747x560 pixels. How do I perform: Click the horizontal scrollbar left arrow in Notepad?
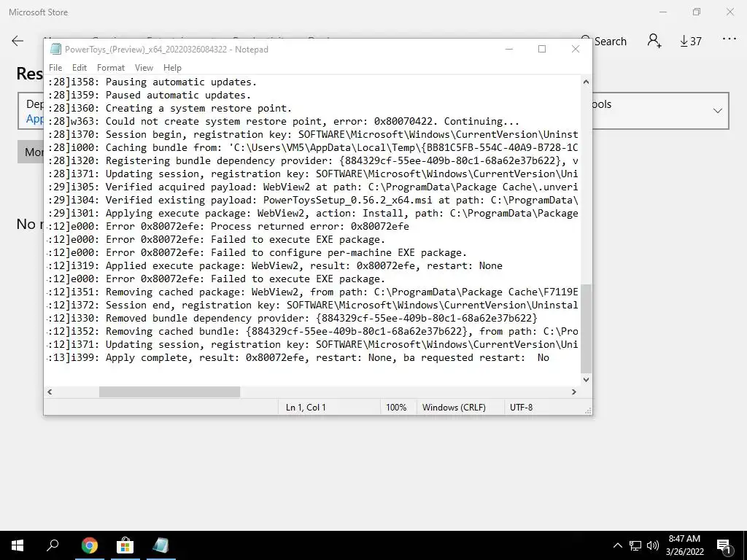pyautogui.click(x=50, y=392)
